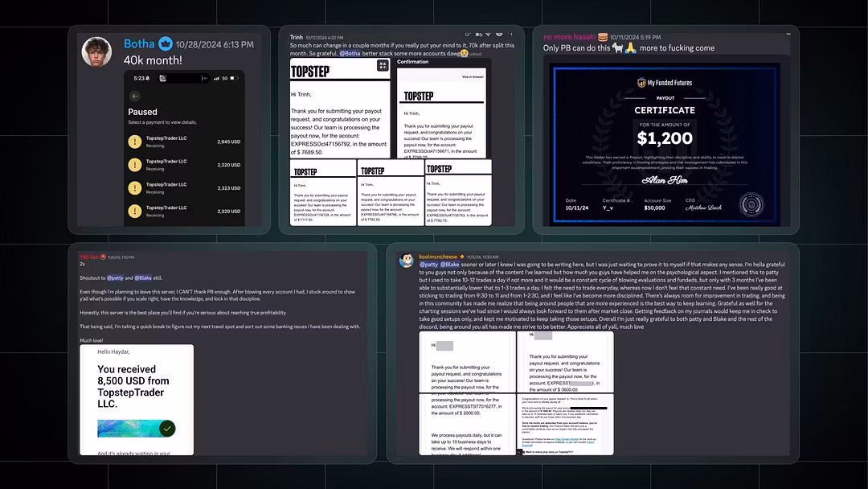Viewport: 868px width, 489px height.
Task: Click the Trinh username
Action: point(296,37)
